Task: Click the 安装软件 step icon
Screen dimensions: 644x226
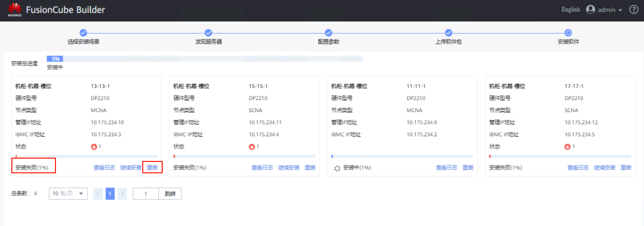Action: [568, 32]
